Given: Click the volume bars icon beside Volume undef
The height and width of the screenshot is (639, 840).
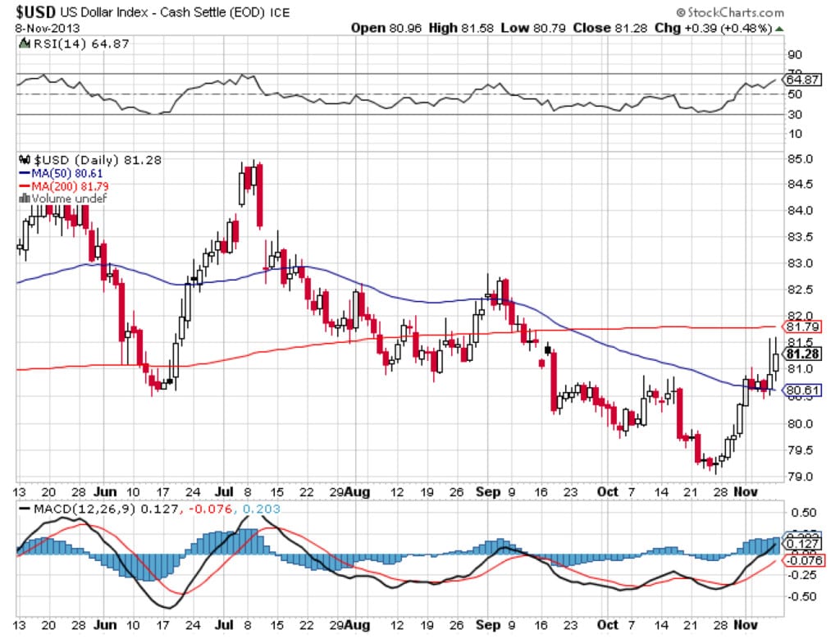Looking at the screenshot, I should [x=25, y=199].
